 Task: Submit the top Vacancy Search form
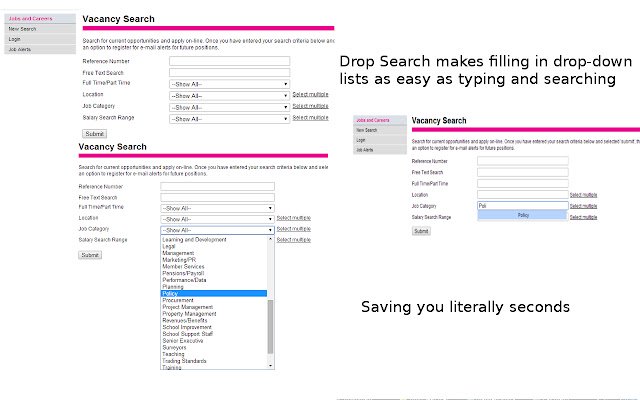(95, 134)
